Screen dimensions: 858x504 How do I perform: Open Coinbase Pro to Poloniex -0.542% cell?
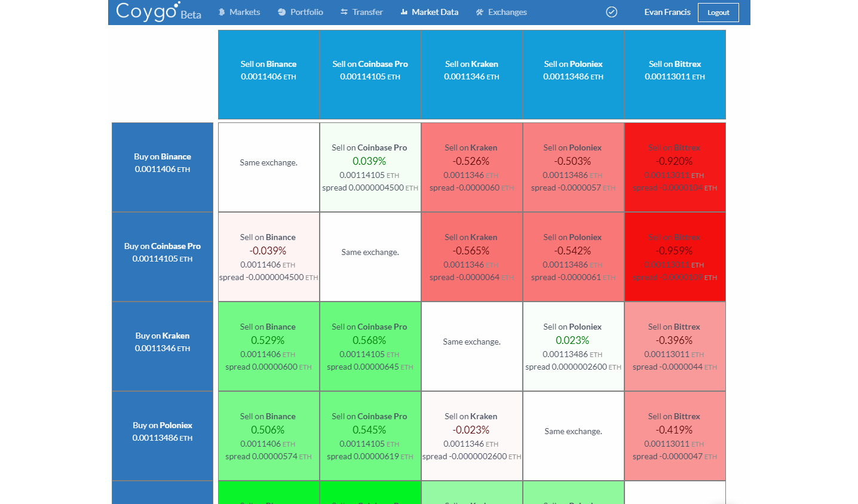coord(574,257)
